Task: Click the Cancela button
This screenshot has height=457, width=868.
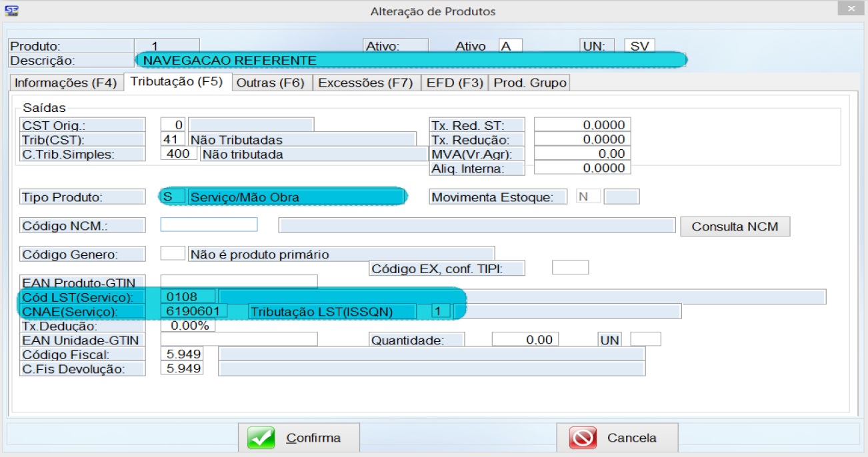Action: pyautogui.click(x=617, y=438)
